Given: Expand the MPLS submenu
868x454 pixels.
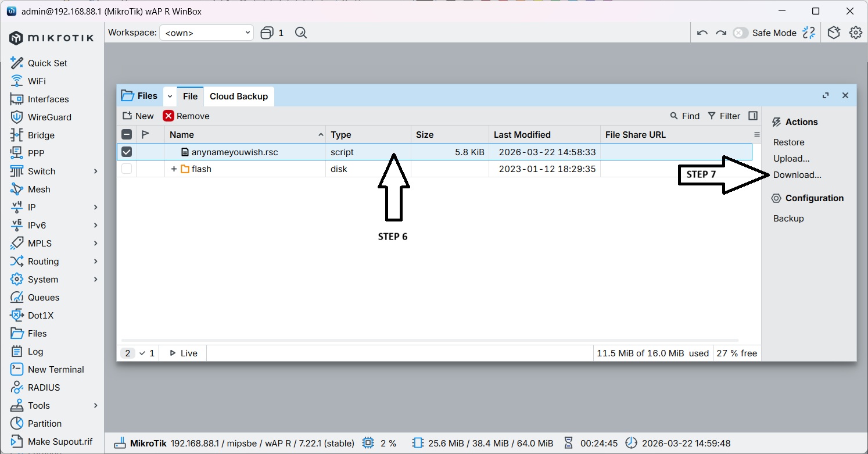Looking at the screenshot, I should point(96,243).
